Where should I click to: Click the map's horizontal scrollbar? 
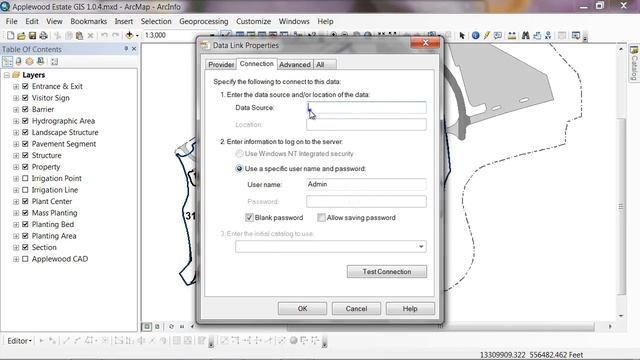click(x=441, y=327)
